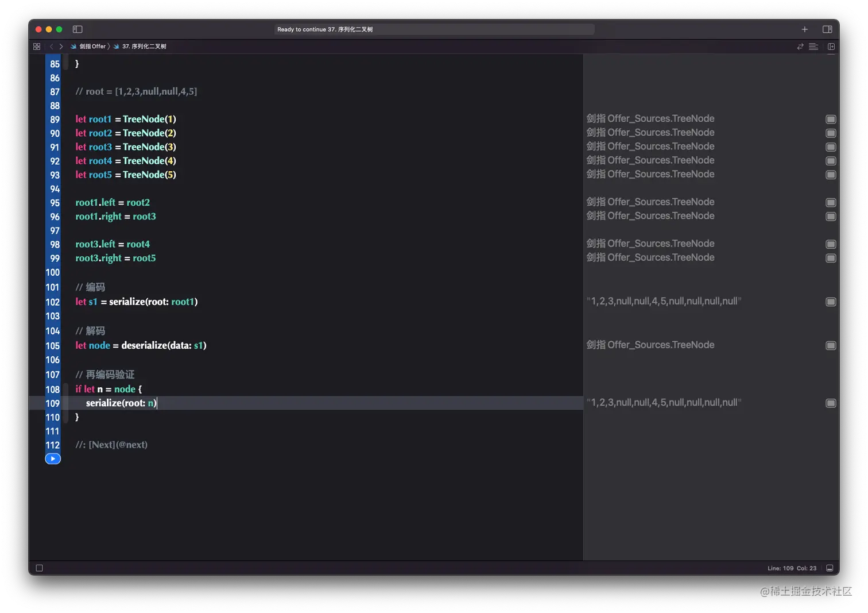The width and height of the screenshot is (868, 613).
Task: Show Quick Look for let s1 result
Action: [831, 302]
